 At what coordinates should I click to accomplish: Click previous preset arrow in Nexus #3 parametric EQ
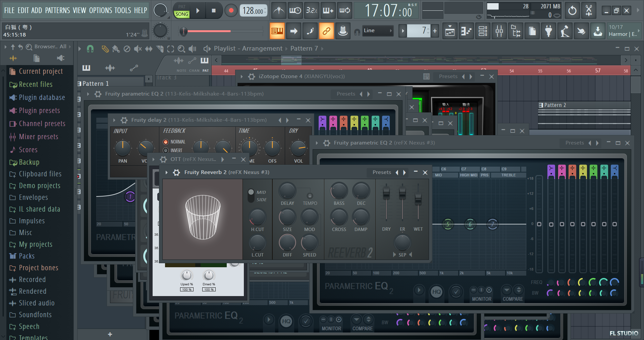click(x=590, y=143)
